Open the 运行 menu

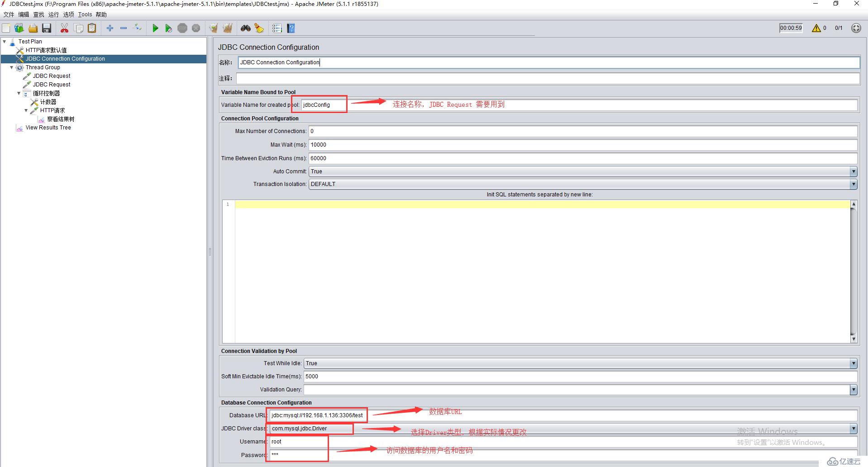(x=53, y=14)
